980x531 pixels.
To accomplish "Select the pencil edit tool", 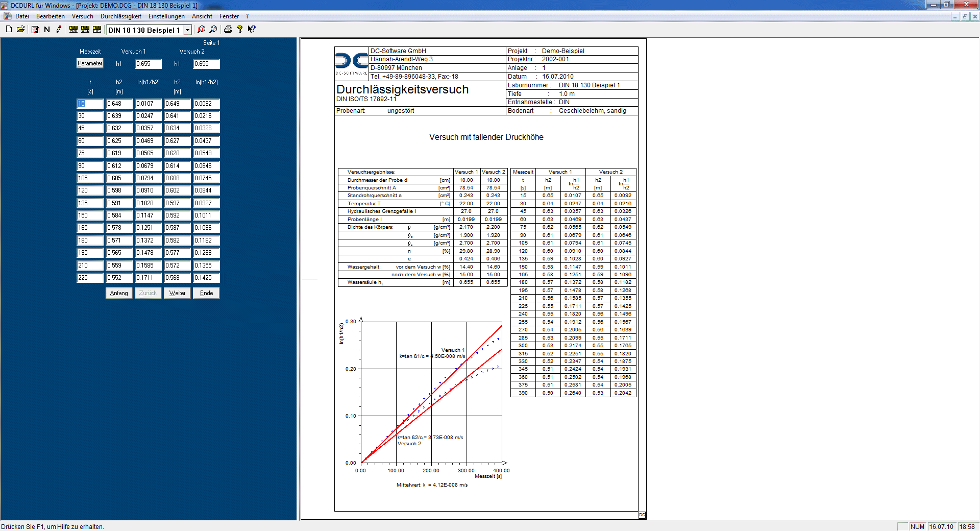I will coord(59,29).
